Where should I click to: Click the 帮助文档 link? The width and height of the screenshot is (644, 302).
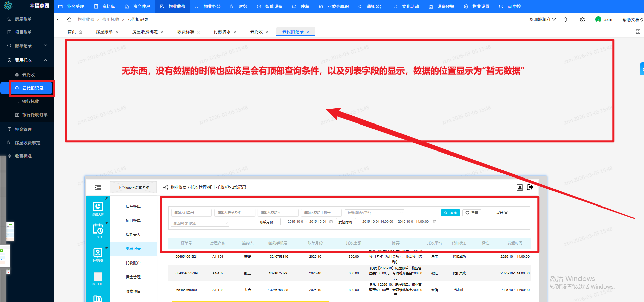(x=631, y=20)
